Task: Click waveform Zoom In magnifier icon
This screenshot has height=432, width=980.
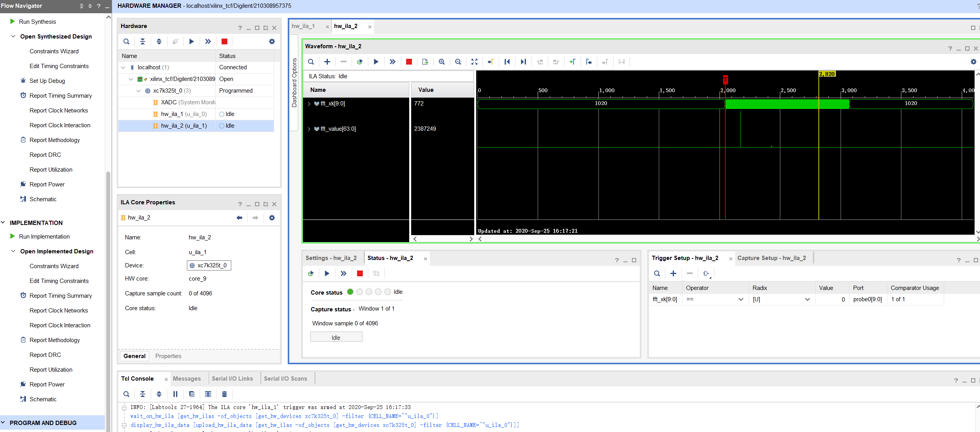Action: pyautogui.click(x=442, y=62)
